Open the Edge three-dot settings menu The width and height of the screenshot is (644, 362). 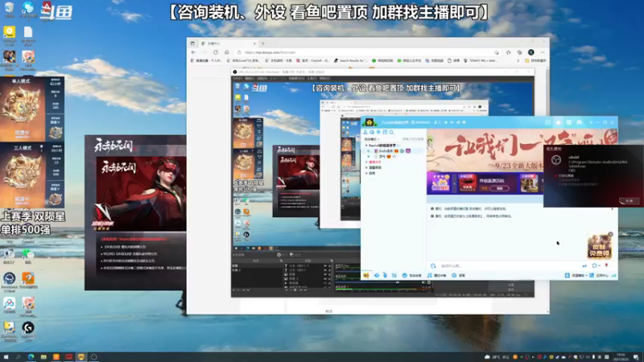543,52
